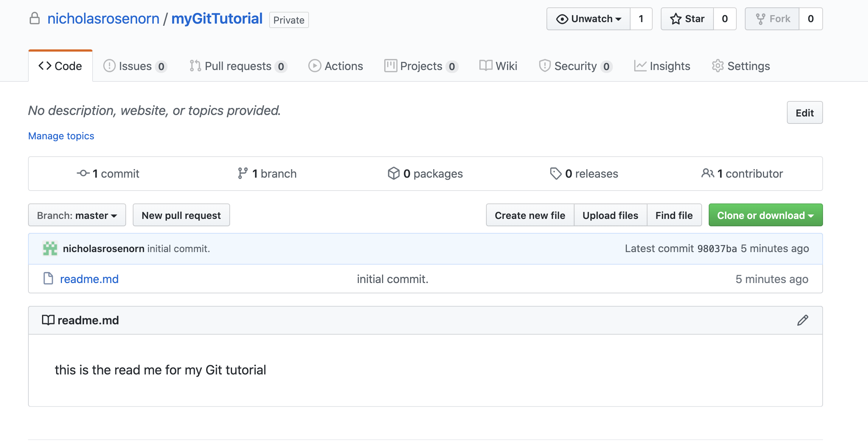Click the Edit description button

click(x=805, y=113)
